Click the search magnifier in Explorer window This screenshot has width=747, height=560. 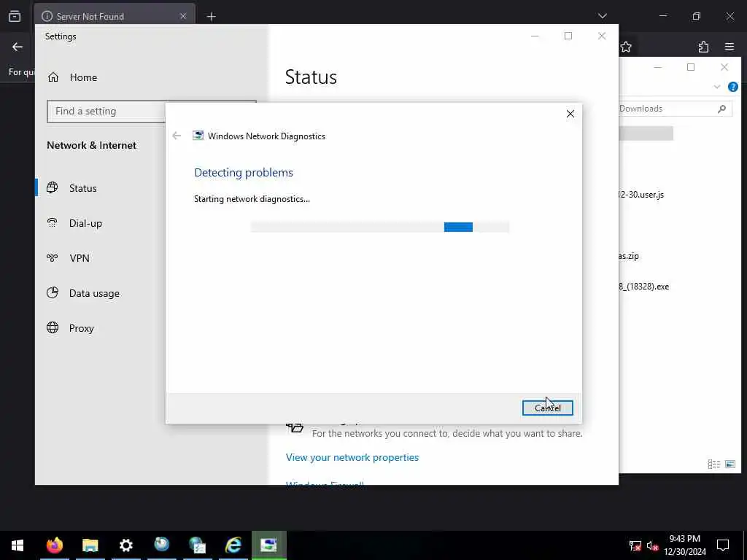[x=721, y=109]
